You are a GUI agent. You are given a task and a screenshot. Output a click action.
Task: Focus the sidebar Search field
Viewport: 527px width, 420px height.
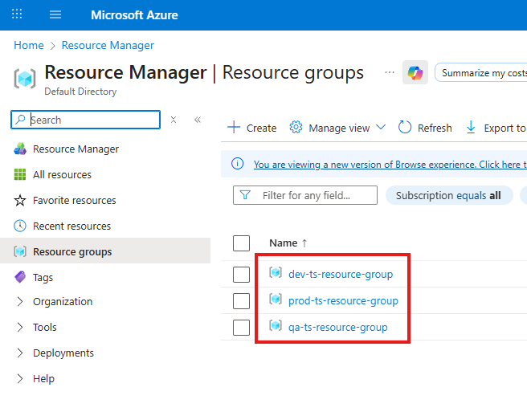click(x=86, y=120)
